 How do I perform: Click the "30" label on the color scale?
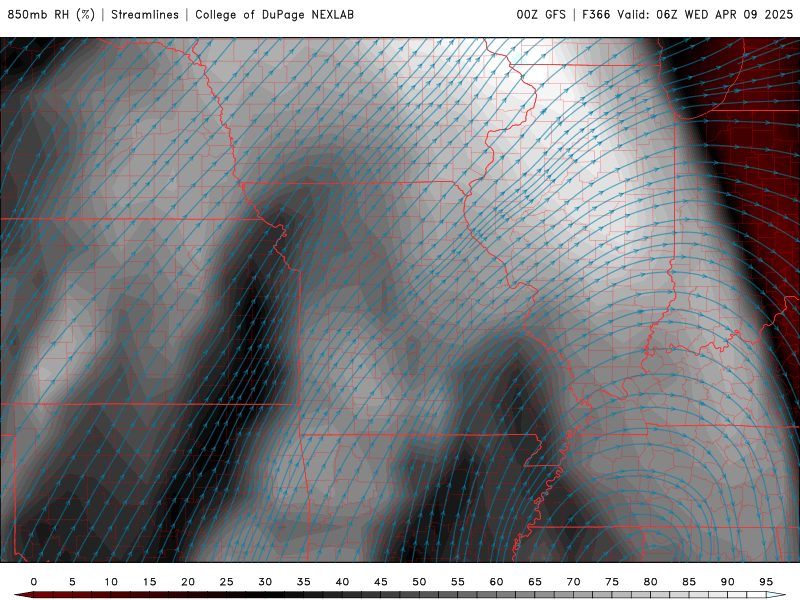point(265,582)
